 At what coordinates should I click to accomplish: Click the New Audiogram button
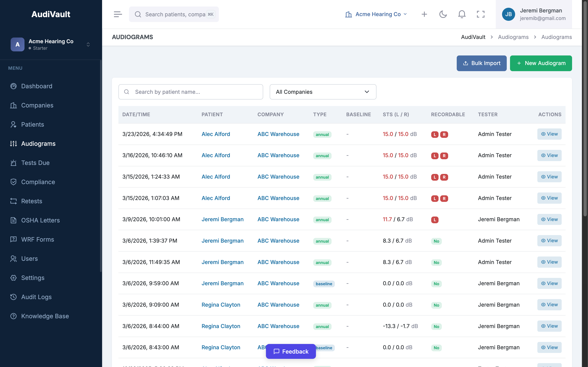pos(541,63)
